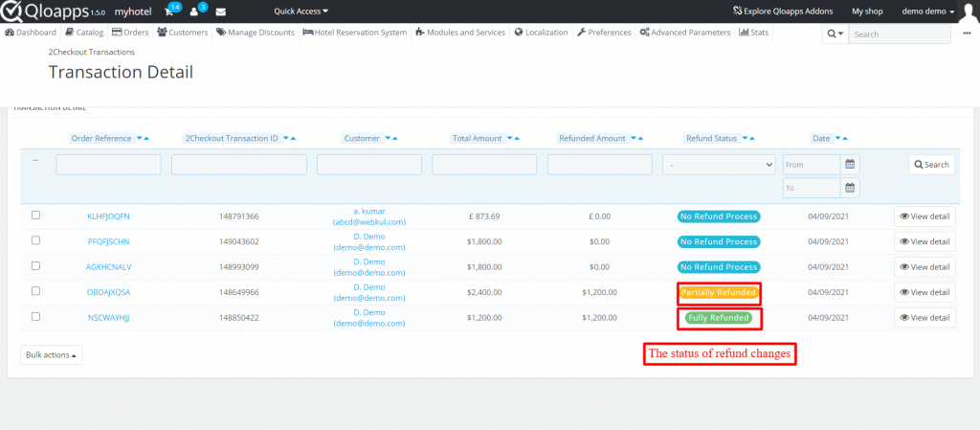View detail for order AGKHCNALV
The image size is (980, 430).
(924, 267)
